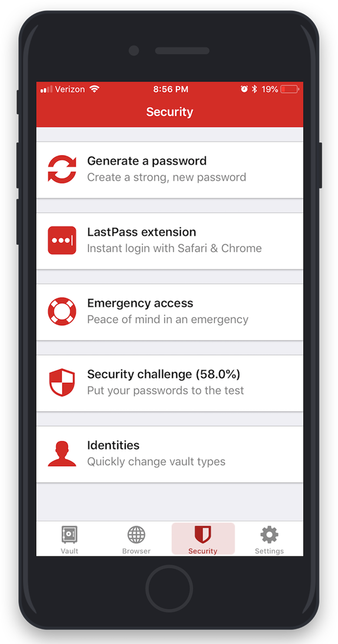
Task: Tap the Browser globe icon
Action: click(x=136, y=534)
